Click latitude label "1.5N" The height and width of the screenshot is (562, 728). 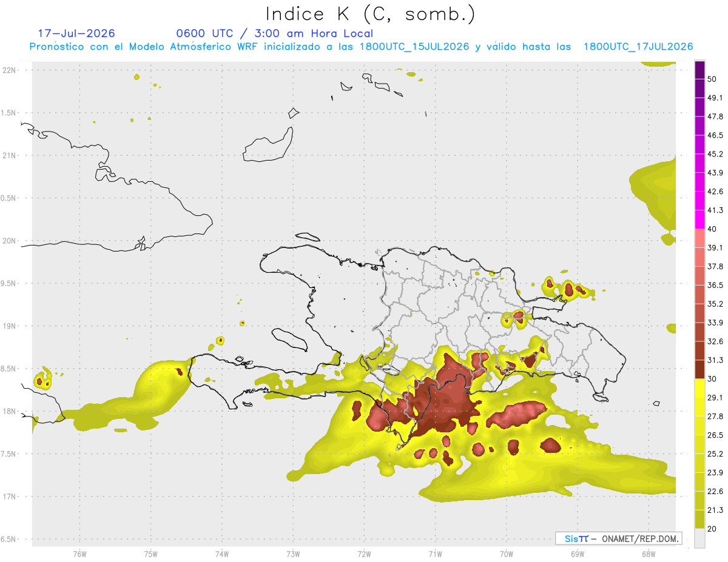point(8,113)
